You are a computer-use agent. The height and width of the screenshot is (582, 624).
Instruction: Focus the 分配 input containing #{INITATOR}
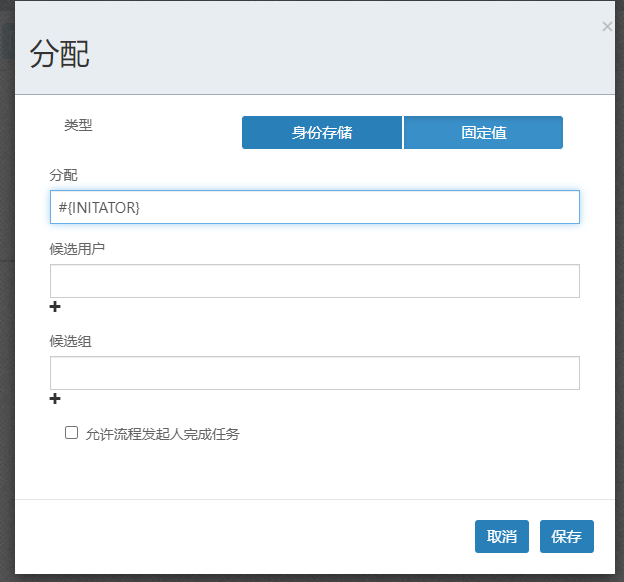point(314,207)
